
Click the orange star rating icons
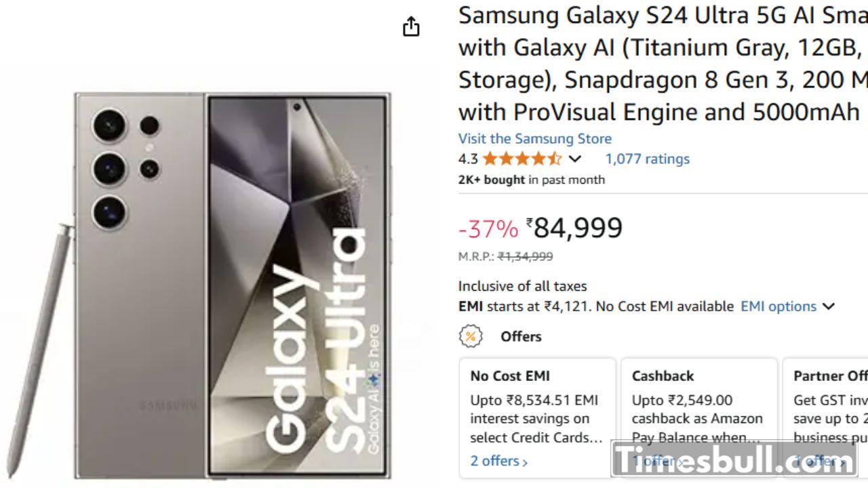[522, 159]
